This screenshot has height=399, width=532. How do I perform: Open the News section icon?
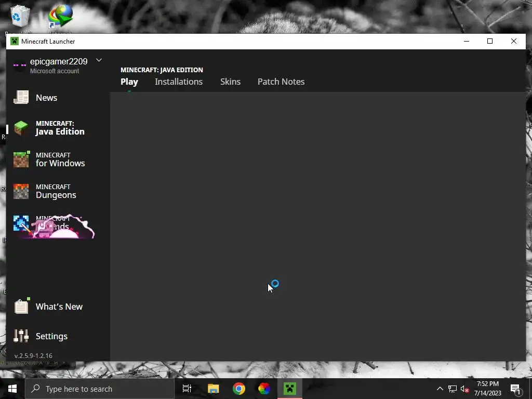click(21, 97)
